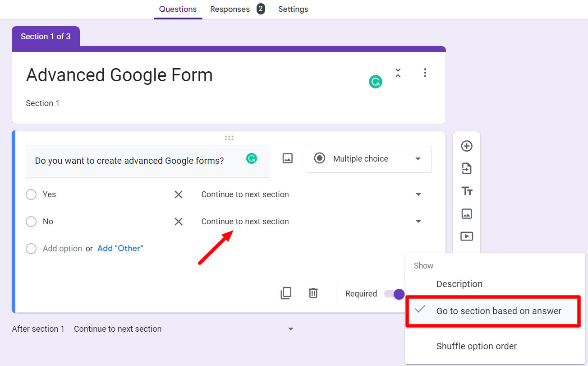The width and height of the screenshot is (588, 366).
Task: Add image from the side toolbar
Action: (x=467, y=213)
